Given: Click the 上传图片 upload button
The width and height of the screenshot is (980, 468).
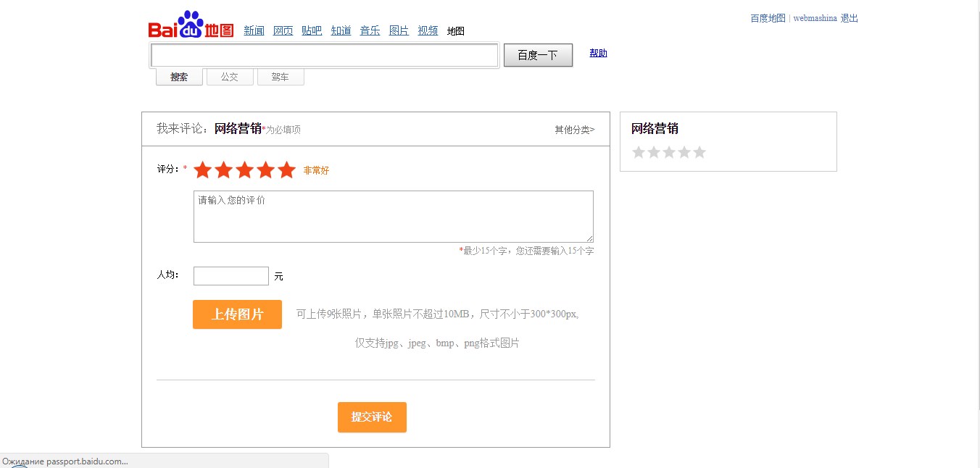Looking at the screenshot, I should [x=237, y=314].
